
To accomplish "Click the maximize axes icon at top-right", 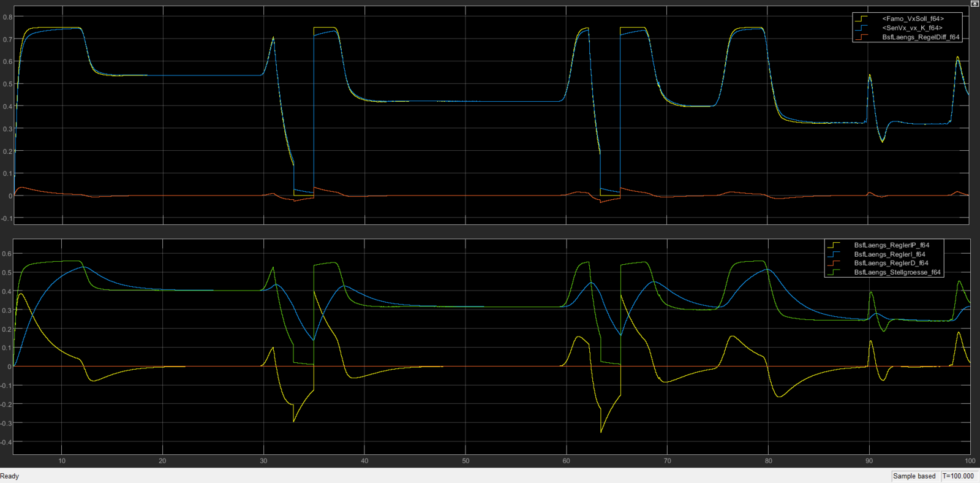I will pyautogui.click(x=974, y=4).
